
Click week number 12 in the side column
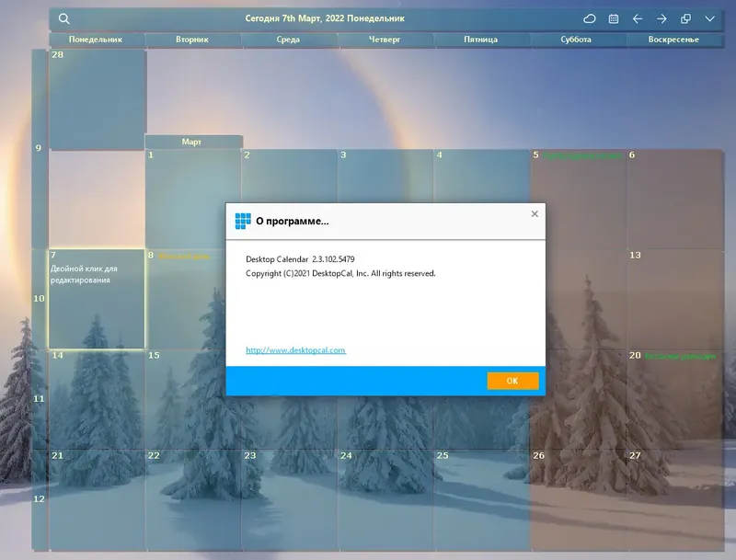[x=39, y=499]
